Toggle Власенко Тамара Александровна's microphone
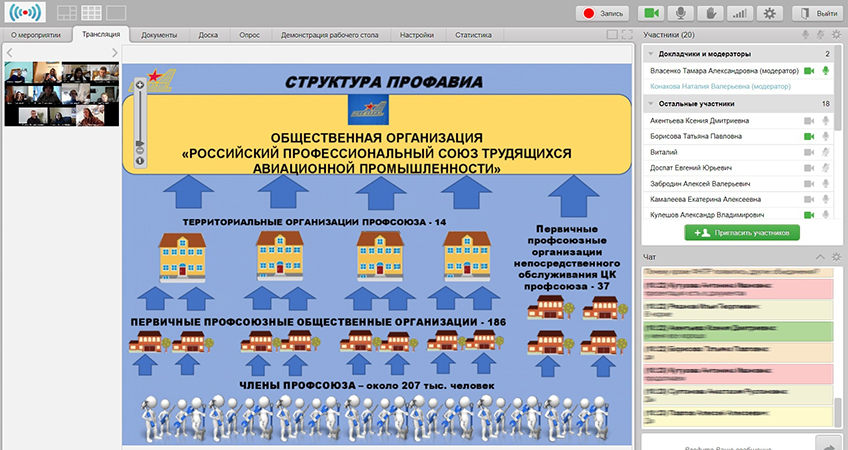 coord(825,71)
